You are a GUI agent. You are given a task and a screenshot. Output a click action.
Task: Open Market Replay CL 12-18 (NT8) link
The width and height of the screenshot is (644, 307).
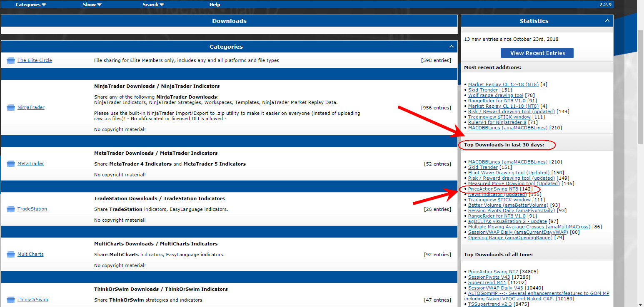tap(503, 84)
